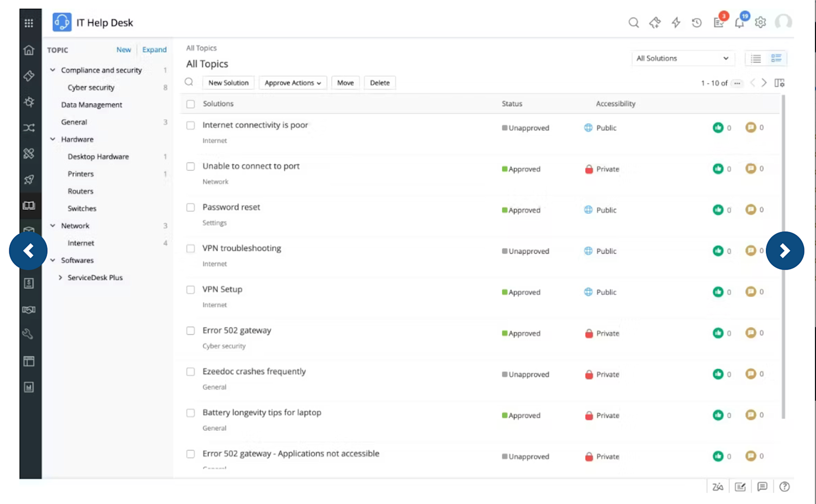Screen dimensions: 816x504
Task: Switch to the detailed list view icon
Action: (776, 58)
